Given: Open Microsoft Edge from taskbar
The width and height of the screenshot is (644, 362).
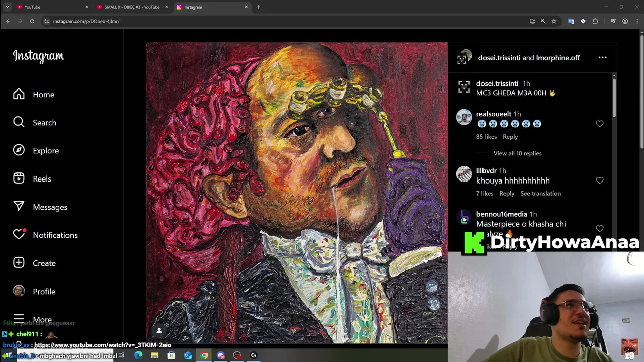Looking at the screenshot, I should click(138, 355).
